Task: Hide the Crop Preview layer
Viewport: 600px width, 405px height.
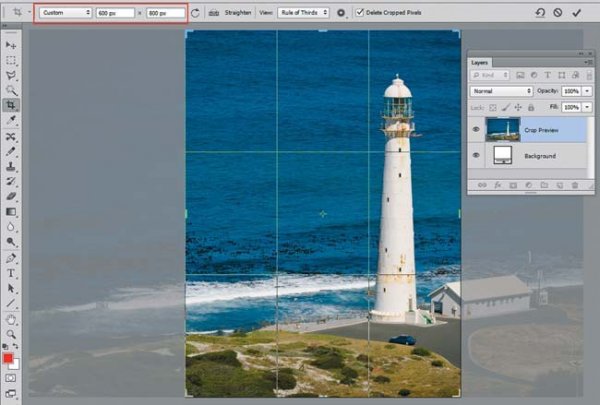Action: 476,130
